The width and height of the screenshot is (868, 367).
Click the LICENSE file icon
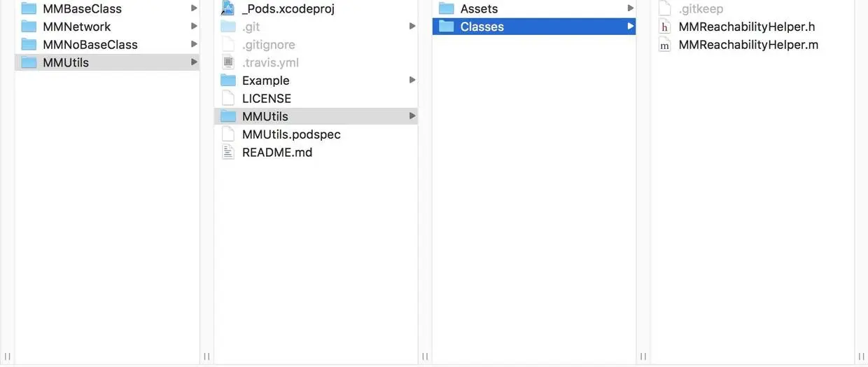point(228,98)
